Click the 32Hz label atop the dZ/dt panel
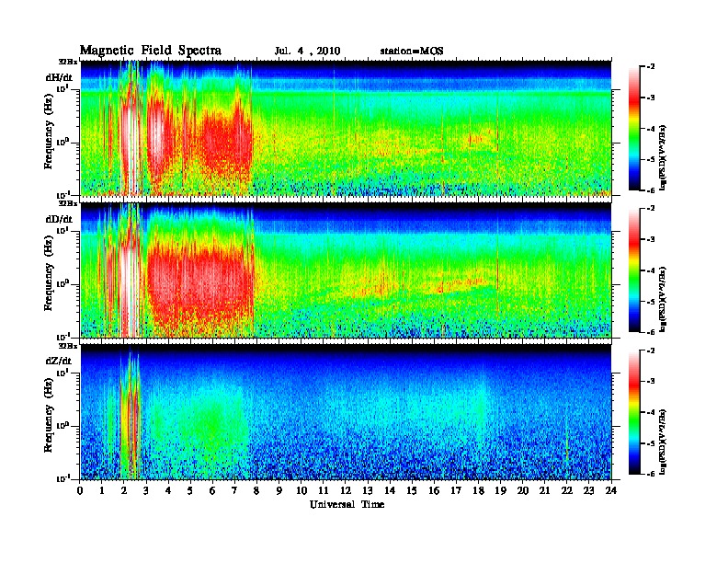Viewport: 728px width, 563px height. tap(68, 346)
